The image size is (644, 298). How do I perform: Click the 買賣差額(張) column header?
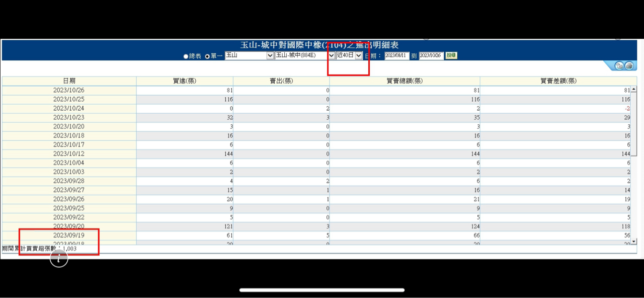(558, 81)
